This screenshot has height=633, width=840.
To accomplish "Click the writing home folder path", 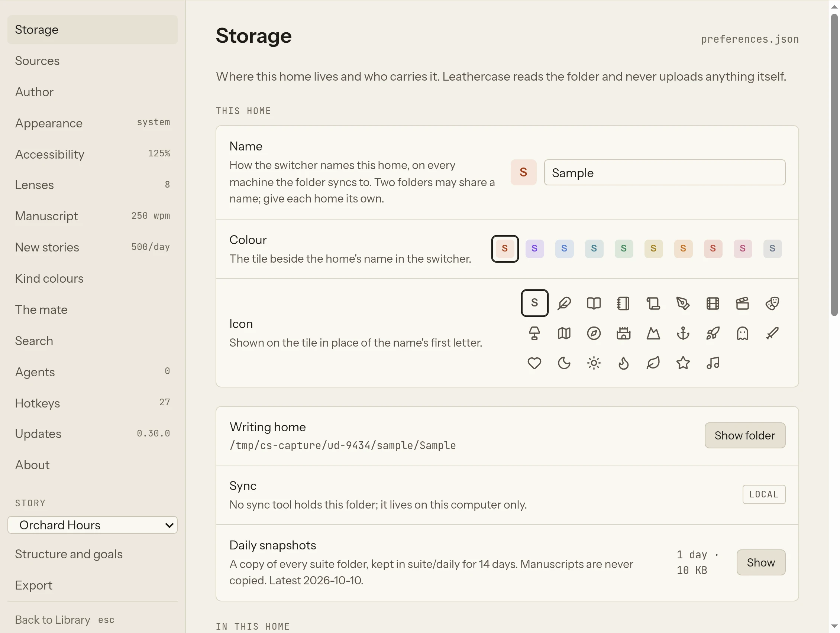I will [343, 445].
